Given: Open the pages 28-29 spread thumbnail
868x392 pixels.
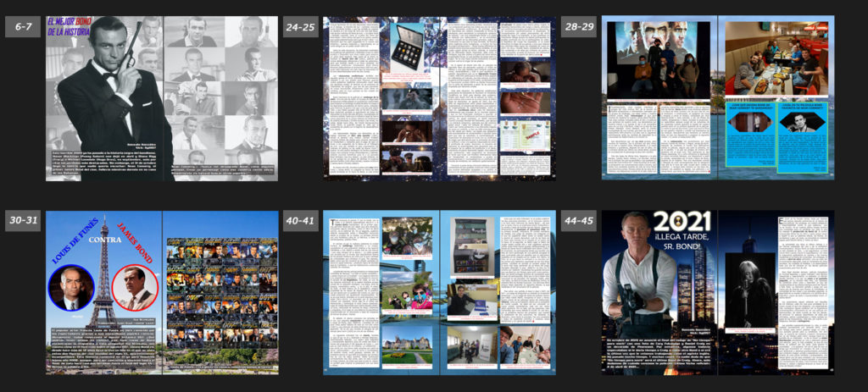Looking at the screenshot, I should pyautogui.click(x=718, y=97).
